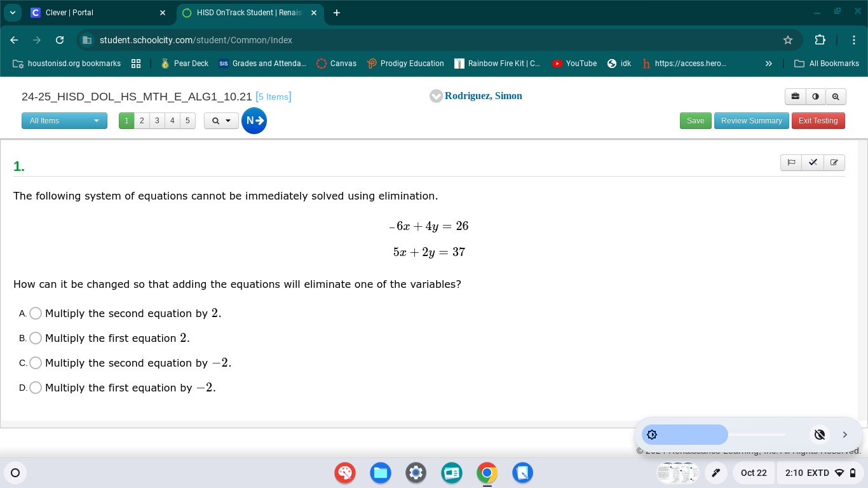Open the Settings gear in shelf

(x=416, y=473)
